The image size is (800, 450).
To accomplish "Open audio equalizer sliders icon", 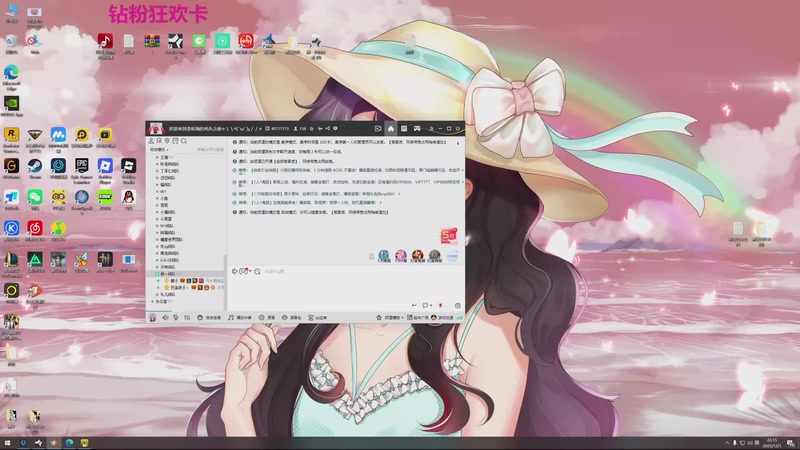I will coord(187,317).
